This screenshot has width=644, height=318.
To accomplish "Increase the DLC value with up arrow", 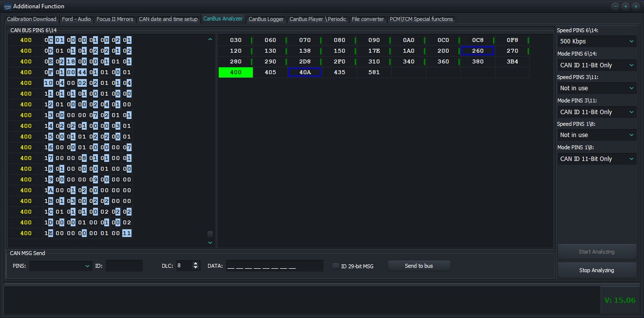I will [x=196, y=263].
